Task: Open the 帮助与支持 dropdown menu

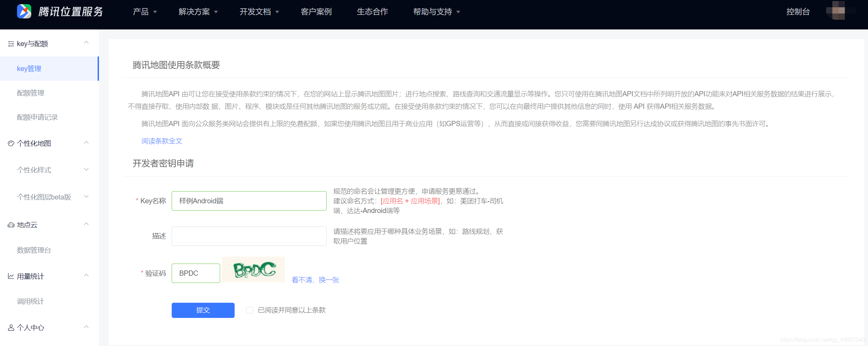Action: (436, 12)
